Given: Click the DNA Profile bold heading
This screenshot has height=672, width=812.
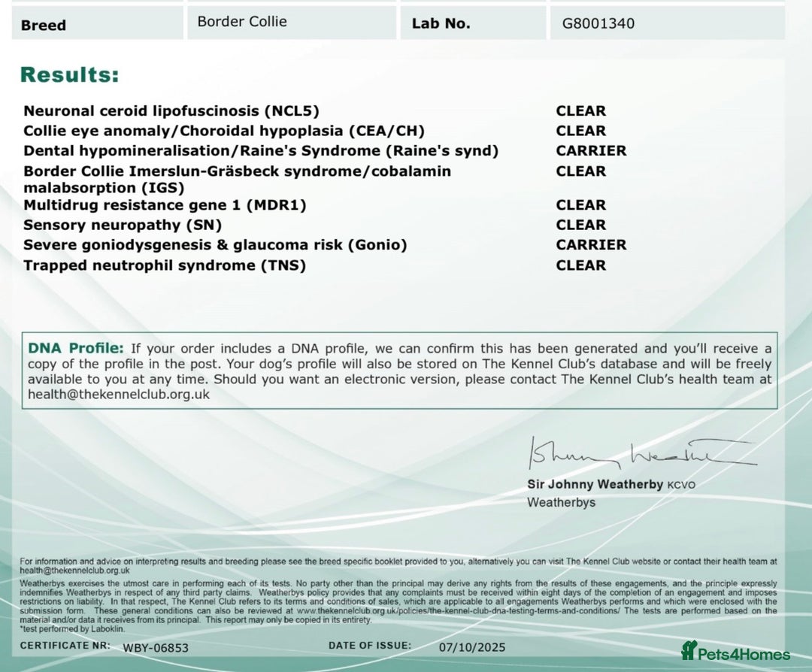Looking at the screenshot, I should pyautogui.click(x=75, y=348).
